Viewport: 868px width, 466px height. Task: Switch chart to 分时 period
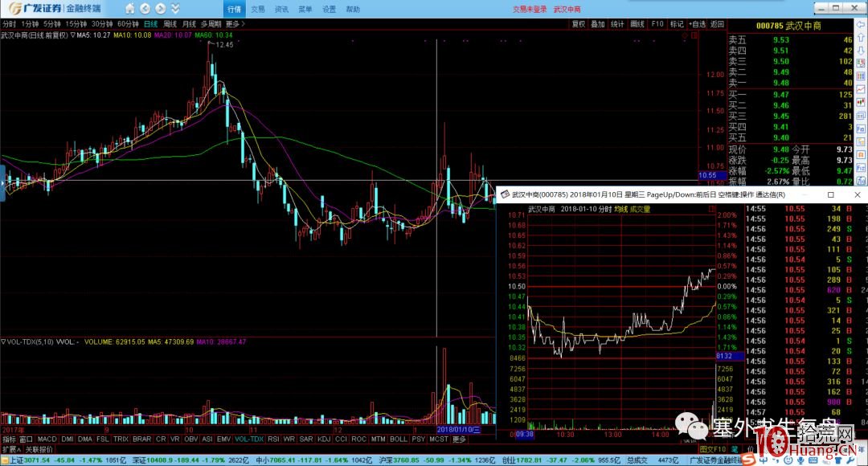[x=9, y=24]
